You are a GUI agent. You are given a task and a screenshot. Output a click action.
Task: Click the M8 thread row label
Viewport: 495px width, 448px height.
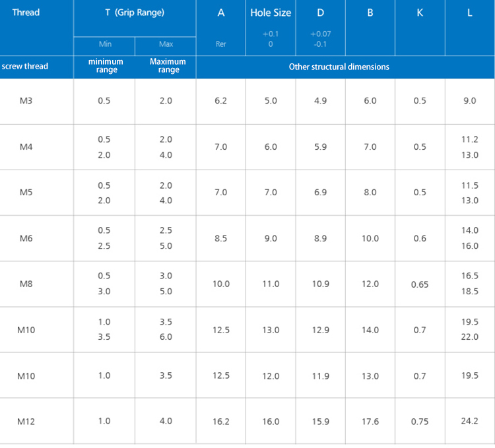pos(26,284)
